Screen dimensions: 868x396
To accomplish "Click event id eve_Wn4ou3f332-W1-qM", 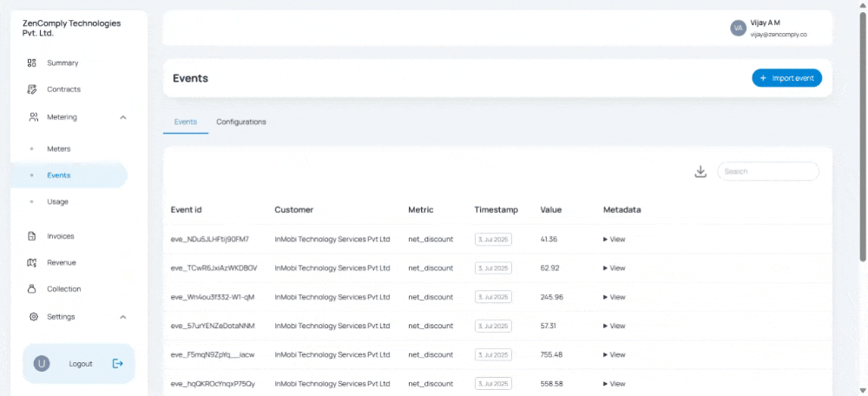I will 213,297.
